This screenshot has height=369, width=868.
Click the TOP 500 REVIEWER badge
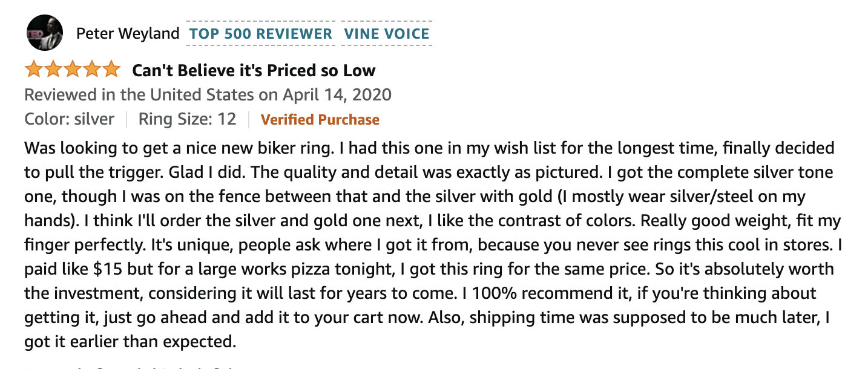[x=261, y=34]
